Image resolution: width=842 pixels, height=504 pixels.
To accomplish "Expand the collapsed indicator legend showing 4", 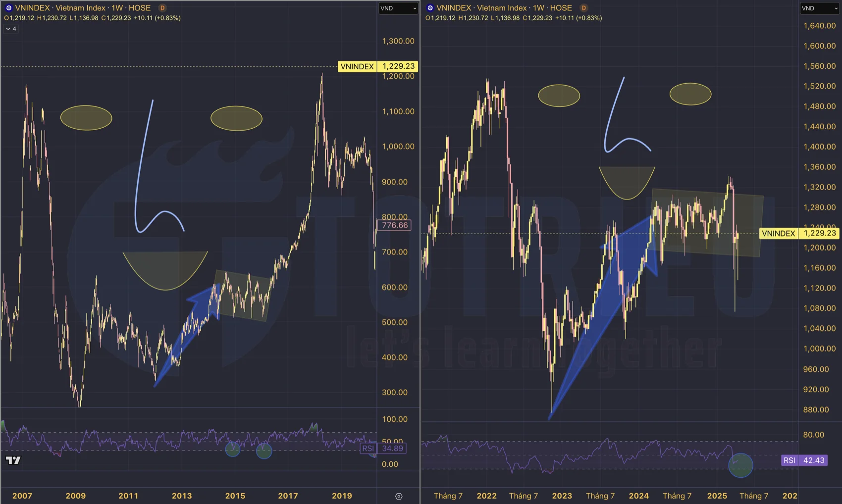I will click(11, 29).
